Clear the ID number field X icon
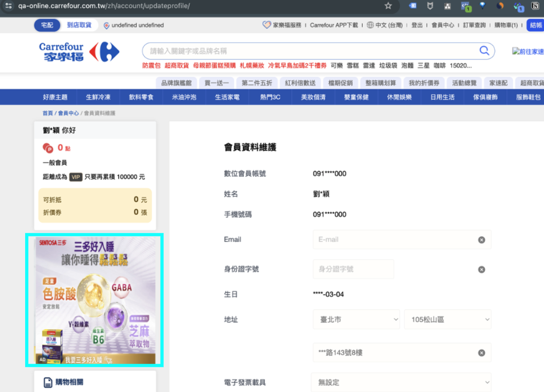This screenshot has width=544, height=392. (481, 269)
